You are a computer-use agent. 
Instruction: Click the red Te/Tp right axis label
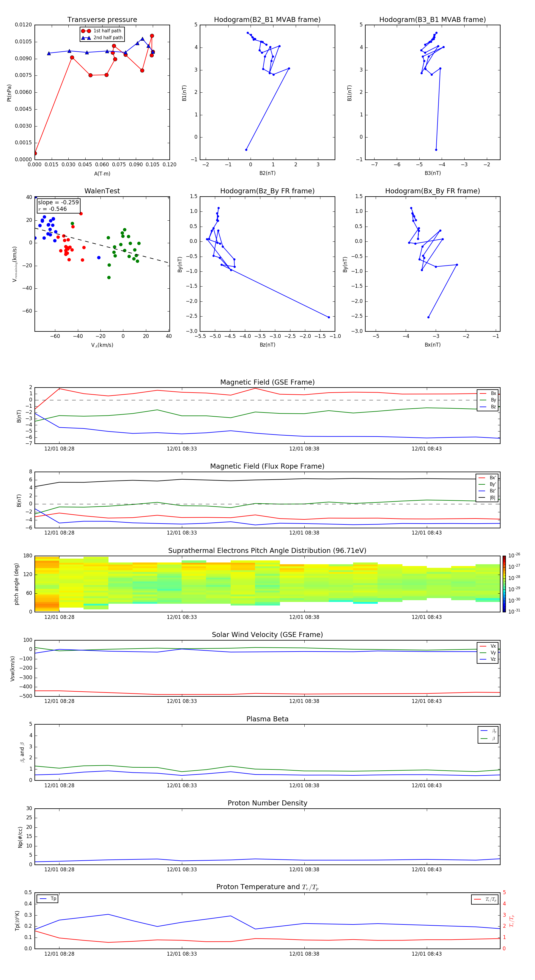pos(512,921)
